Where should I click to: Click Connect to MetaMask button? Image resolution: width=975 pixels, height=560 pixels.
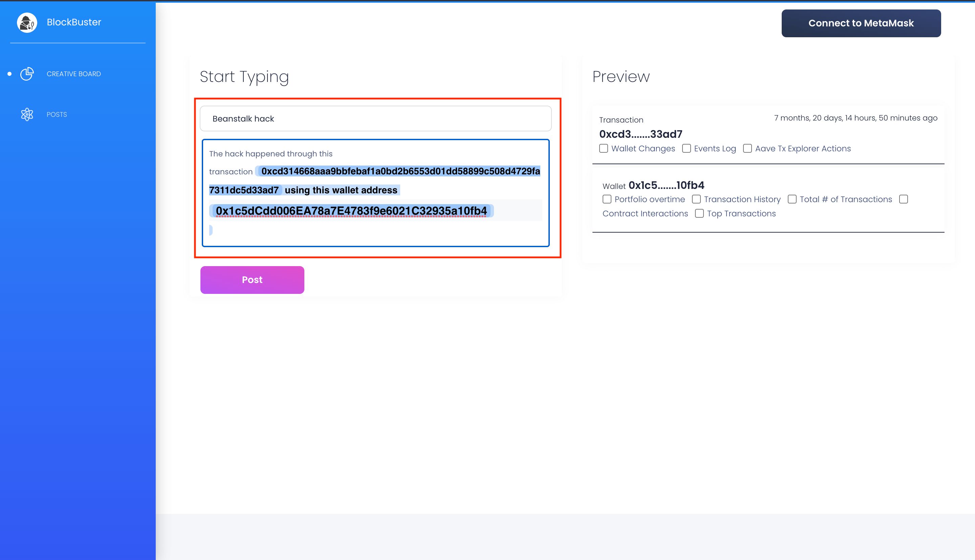(861, 23)
